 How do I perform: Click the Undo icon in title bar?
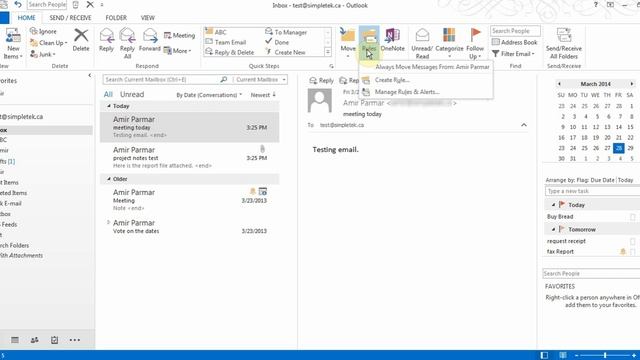click(x=18, y=4)
